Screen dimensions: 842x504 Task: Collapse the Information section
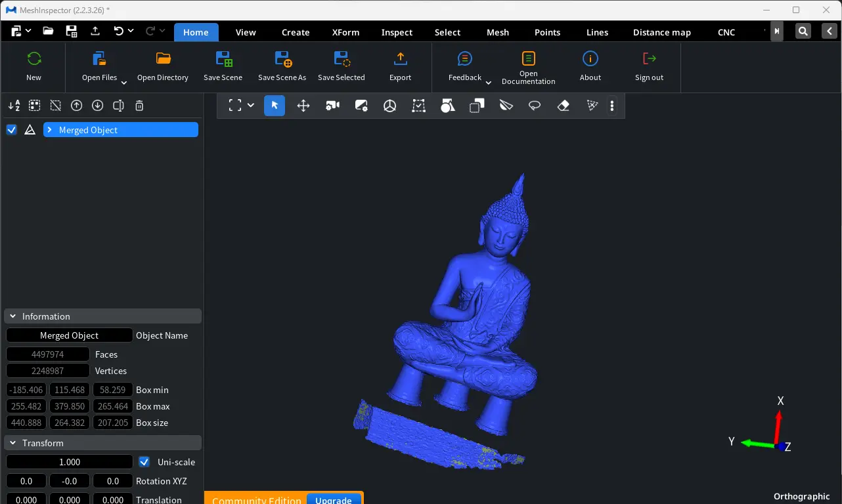tap(12, 316)
